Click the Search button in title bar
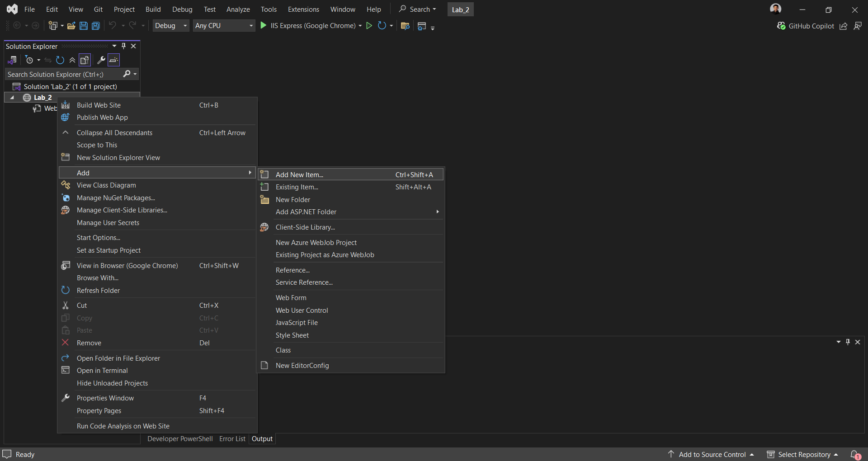Image resolution: width=868 pixels, height=461 pixels. coord(417,9)
